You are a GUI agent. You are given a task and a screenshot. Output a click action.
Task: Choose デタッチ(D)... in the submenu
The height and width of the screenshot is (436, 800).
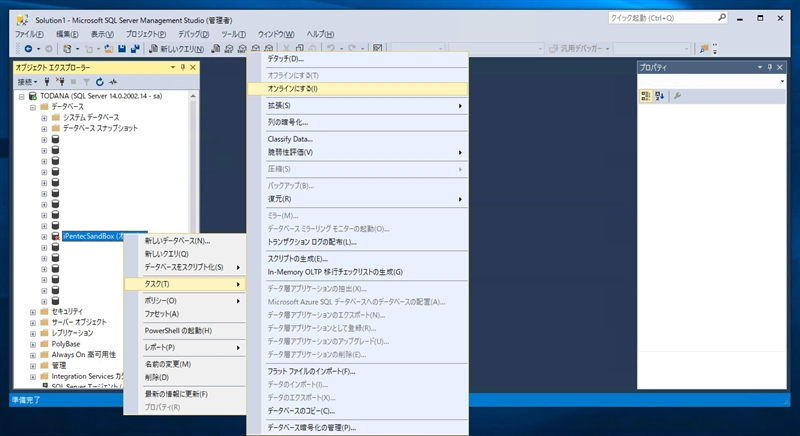click(x=357, y=59)
